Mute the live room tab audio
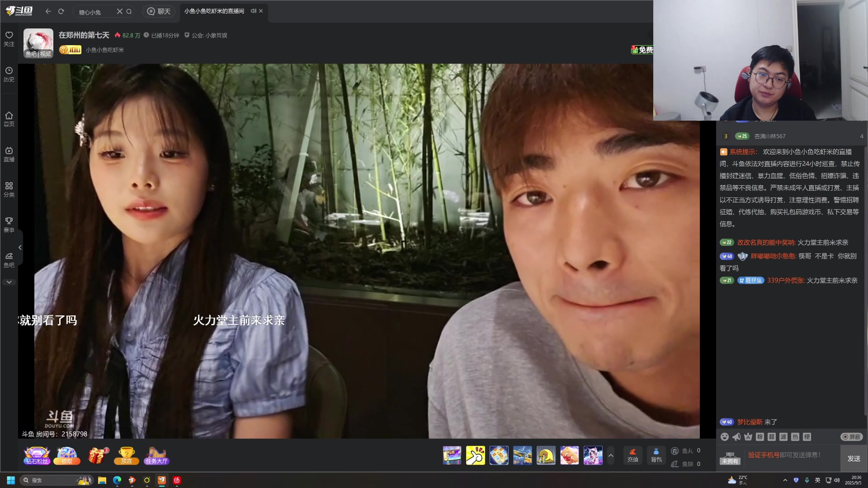This screenshot has height=488, width=868. [x=253, y=11]
